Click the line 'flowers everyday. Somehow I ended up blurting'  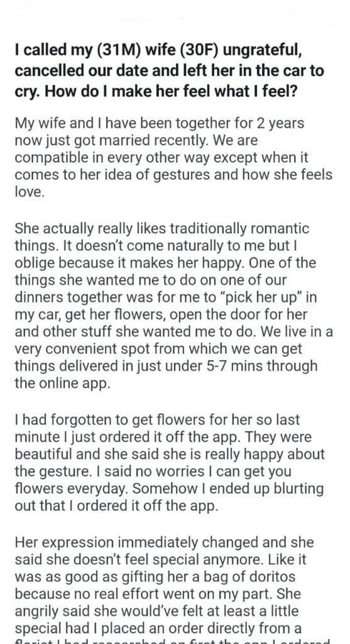click(x=169, y=489)
